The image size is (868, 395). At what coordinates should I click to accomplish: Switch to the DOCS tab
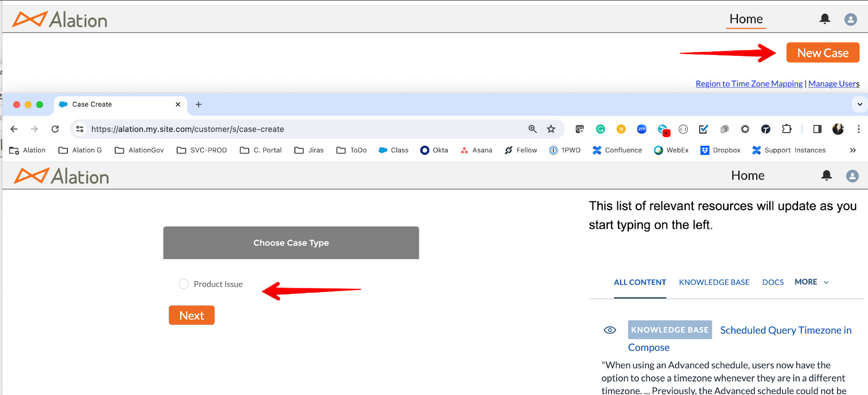(x=773, y=282)
